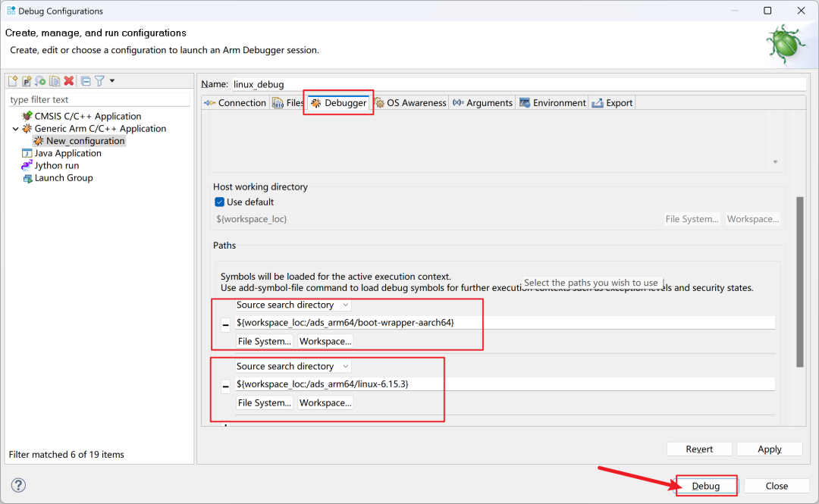Delete selected configuration with red X
819x504 pixels.
click(x=69, y=81)
